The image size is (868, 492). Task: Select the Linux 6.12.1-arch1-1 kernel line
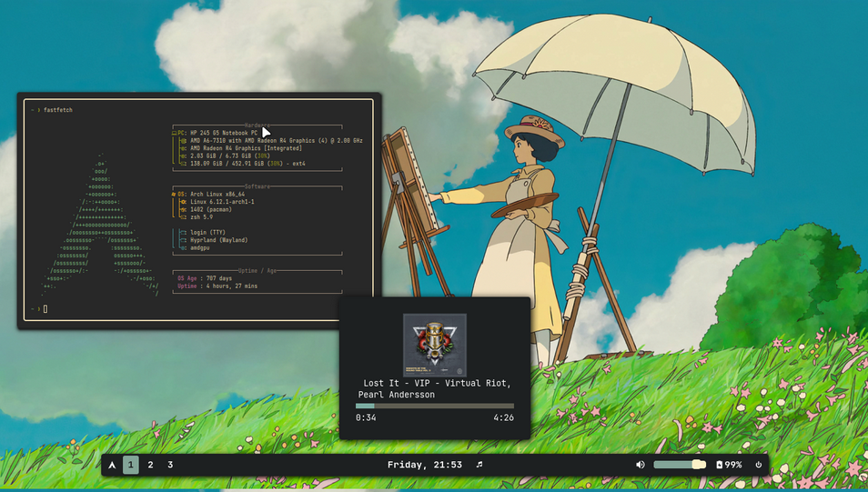click(217, 202)
